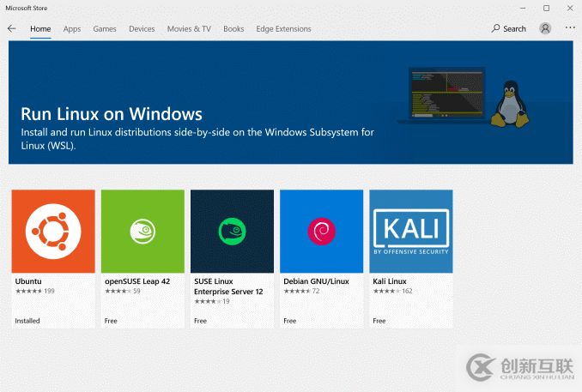Switch to the Devices tab
582x392 pixels.
(142, 29)
